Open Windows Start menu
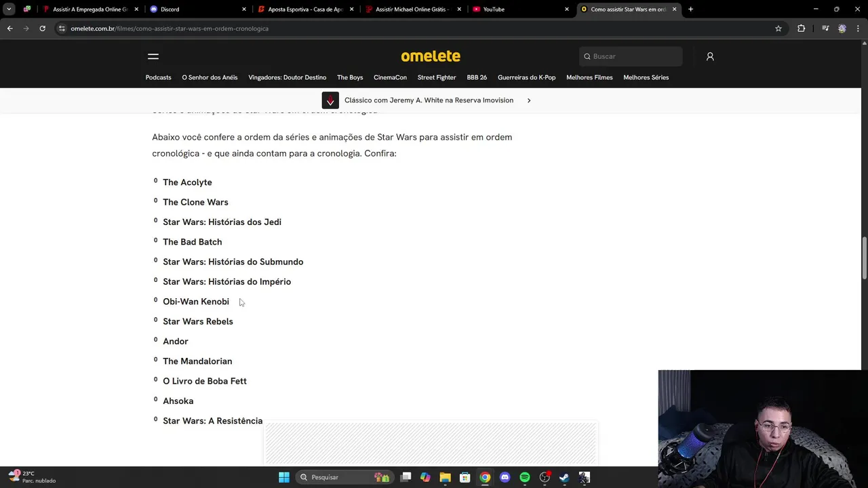The height and width of the screenshot is (488, 868). [x=284, y=477]
